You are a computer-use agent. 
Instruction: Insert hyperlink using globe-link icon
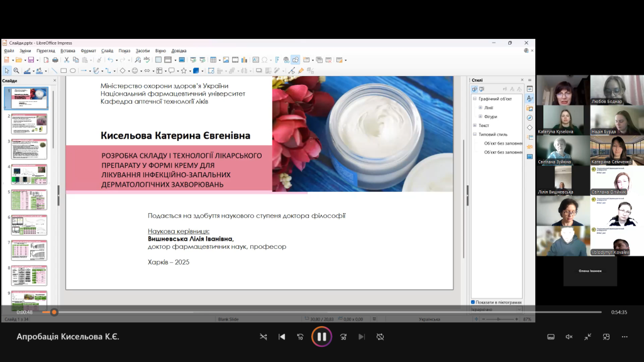point(286,60)
